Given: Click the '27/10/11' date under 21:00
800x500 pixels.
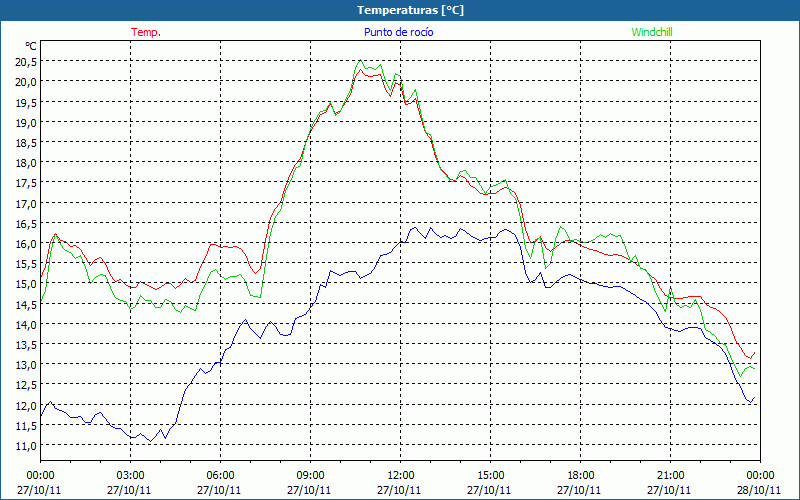Looking at the screenshot, I should point(669,490).
